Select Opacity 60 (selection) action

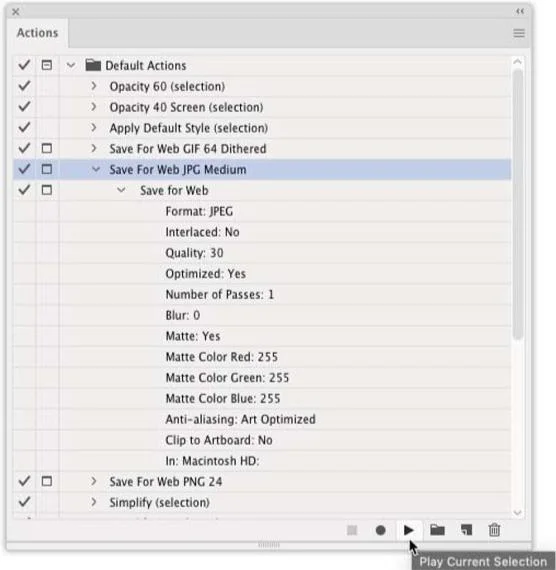tap(167, 87)
